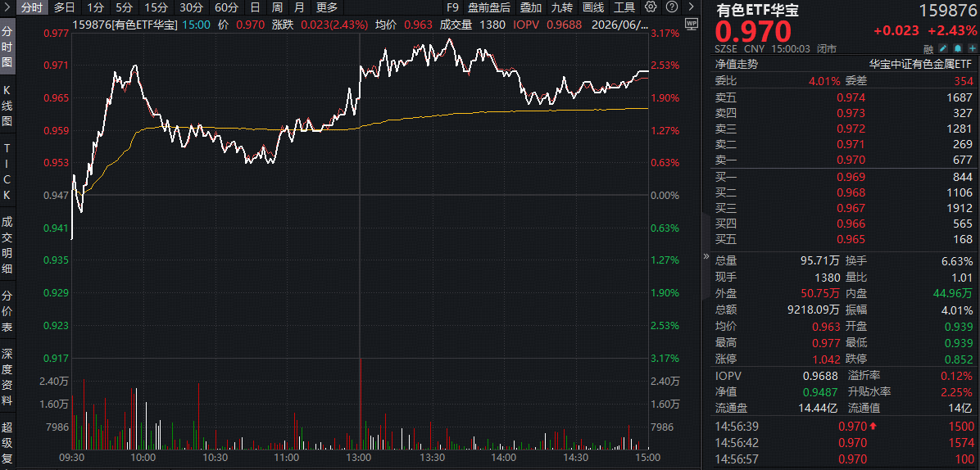Click the 华宝中证有色金属ETF fund link
Viewport: 980px width, 470px height.
(921, 65)
